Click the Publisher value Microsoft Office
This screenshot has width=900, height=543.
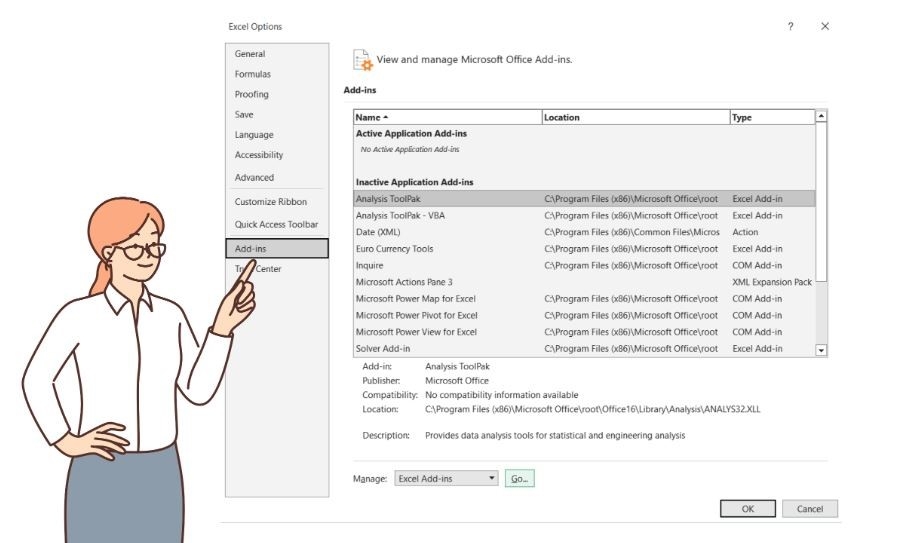pyautogui.click(x=457, y=381)
